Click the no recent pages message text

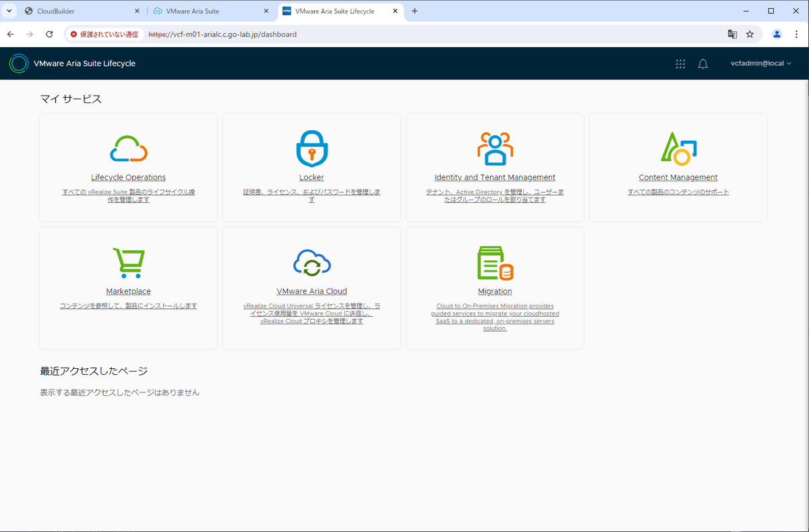tap(120, 392)
